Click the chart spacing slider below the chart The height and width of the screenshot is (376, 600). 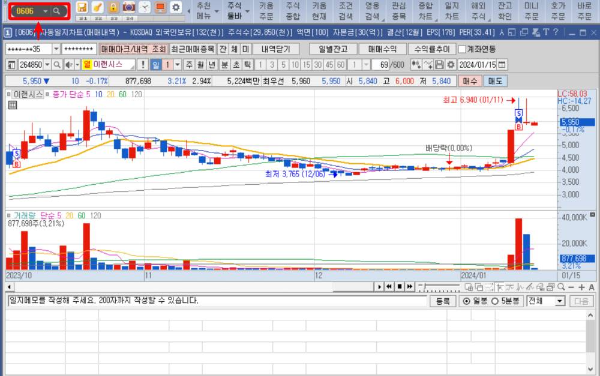coord(439,287)
